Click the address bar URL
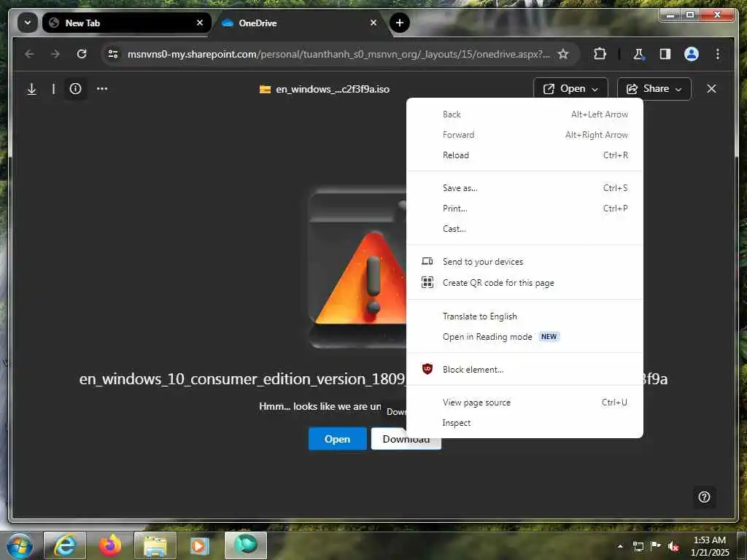The image size is (747, 560). pyautogui.click(x=338, y=54)
